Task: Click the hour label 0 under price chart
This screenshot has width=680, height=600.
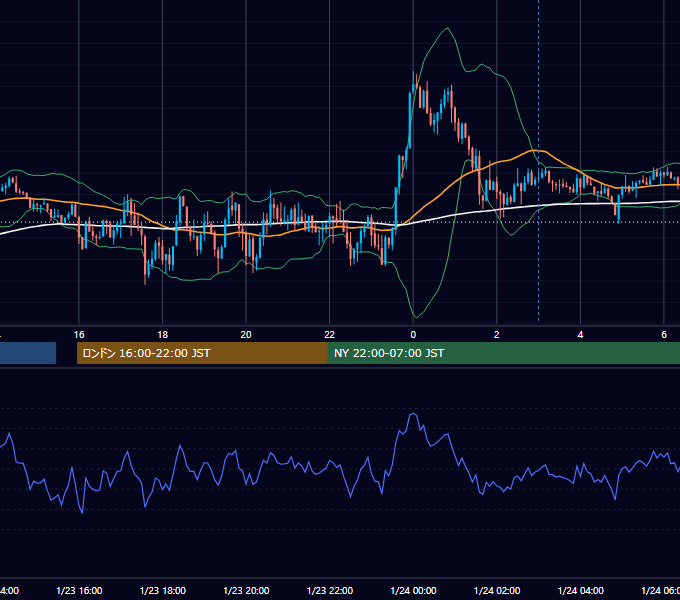Action: coord(413,335)
